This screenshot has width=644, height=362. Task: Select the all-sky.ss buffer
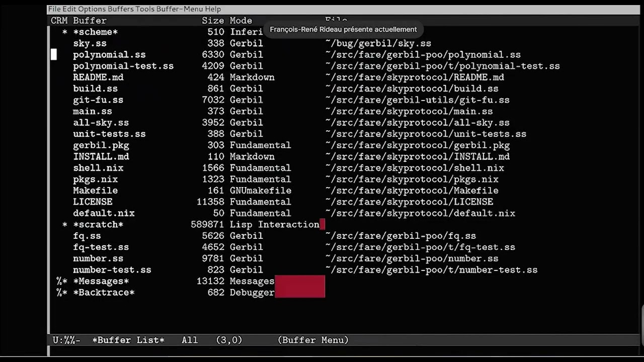click(101, 123)
